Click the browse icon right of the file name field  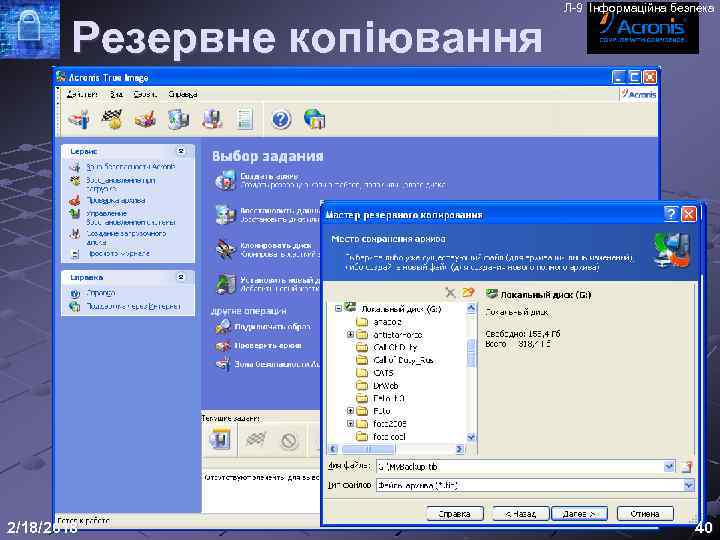pos(686,467)
